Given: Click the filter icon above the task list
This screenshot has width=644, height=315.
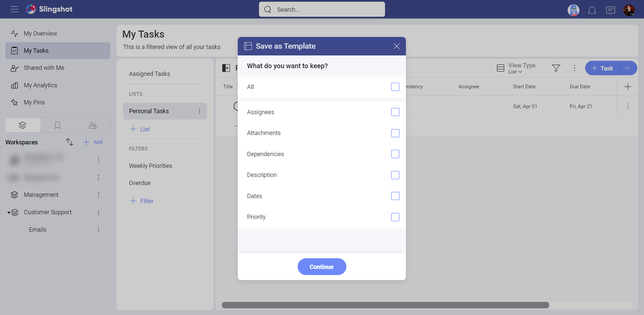Looking at the screenshot, I should [556, 68].
